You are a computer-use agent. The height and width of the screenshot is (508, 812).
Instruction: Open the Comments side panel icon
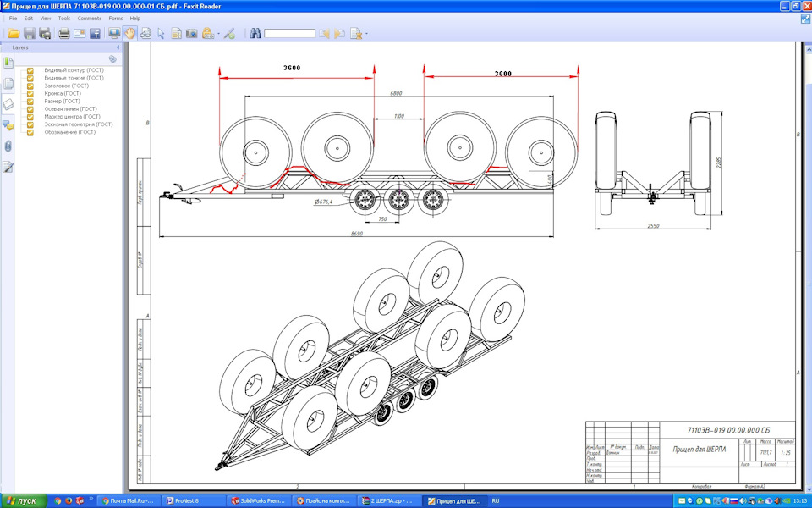click(x=8, y=125)
